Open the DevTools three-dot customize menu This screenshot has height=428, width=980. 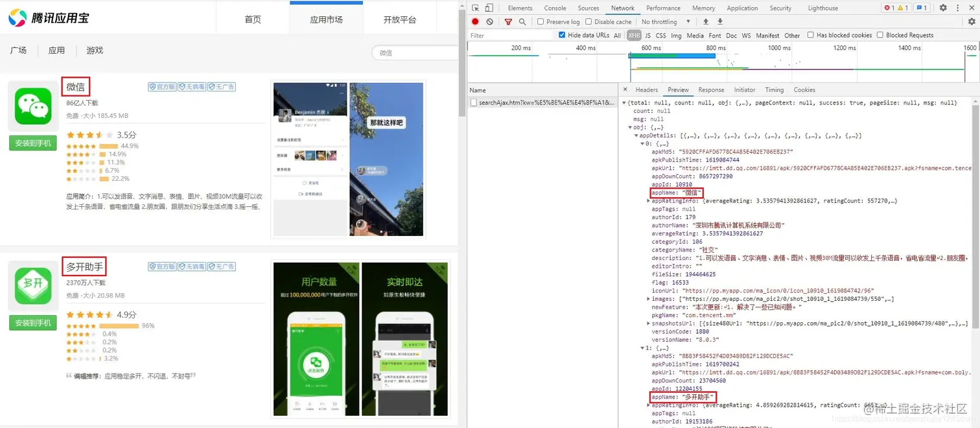957,8
